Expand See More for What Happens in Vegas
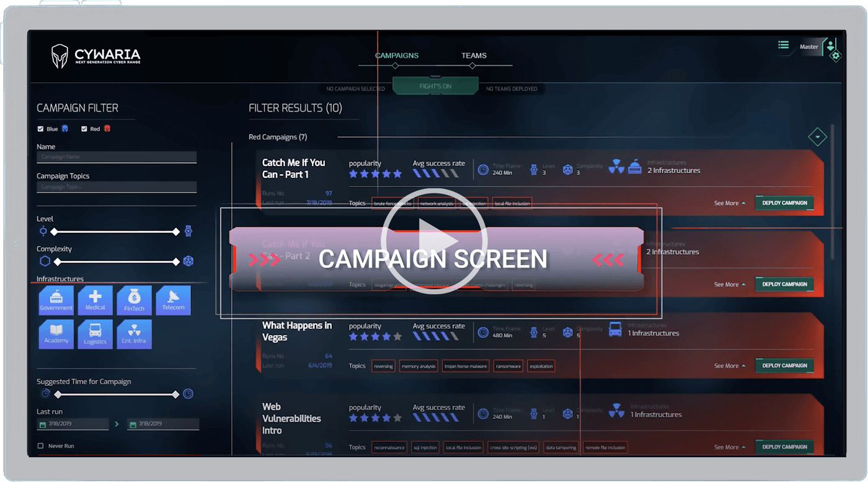Image resolution: width=868 pixels, height=482 pixels. click(x=730, y=366)
